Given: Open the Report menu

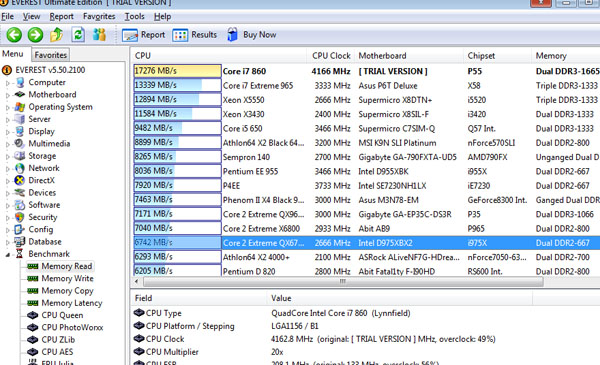Looking at the screenshot, I should [61, 16].
